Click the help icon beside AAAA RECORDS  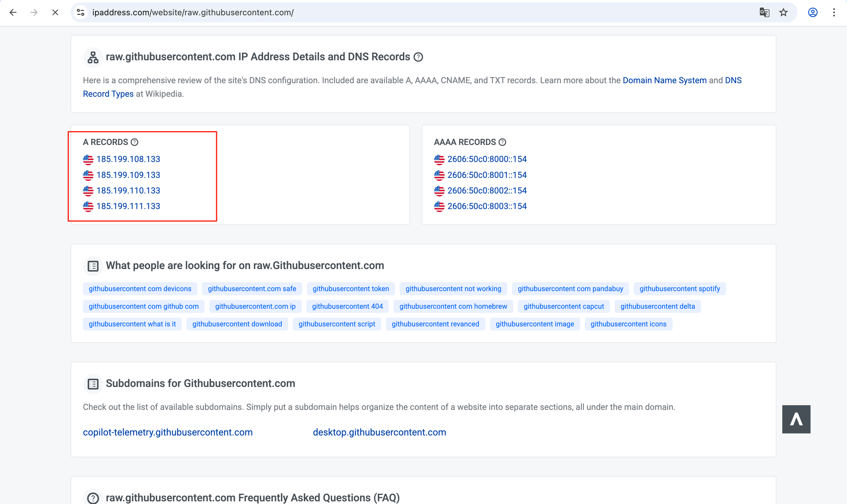pyautogui.click(x=502, y=142)
